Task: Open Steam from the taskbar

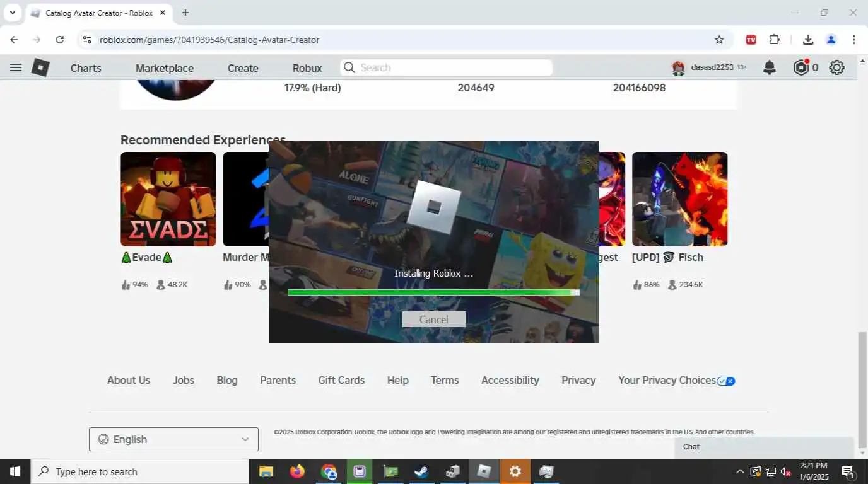Action: (x=421, y=471)
